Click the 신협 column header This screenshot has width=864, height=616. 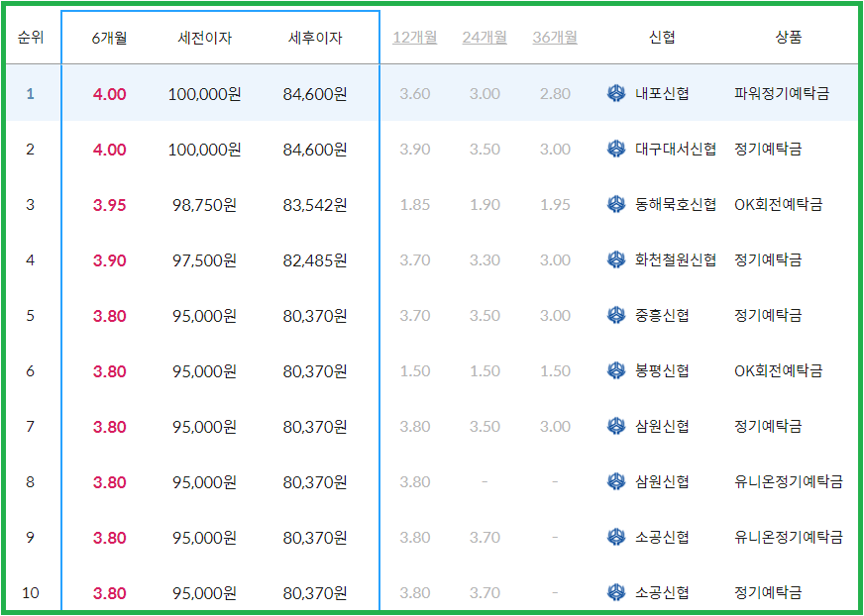point(663,37)
